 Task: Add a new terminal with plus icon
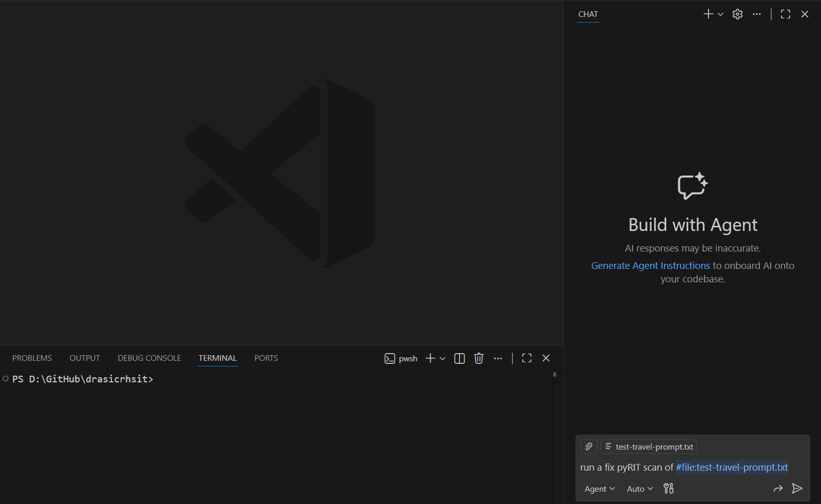(430, 358)
